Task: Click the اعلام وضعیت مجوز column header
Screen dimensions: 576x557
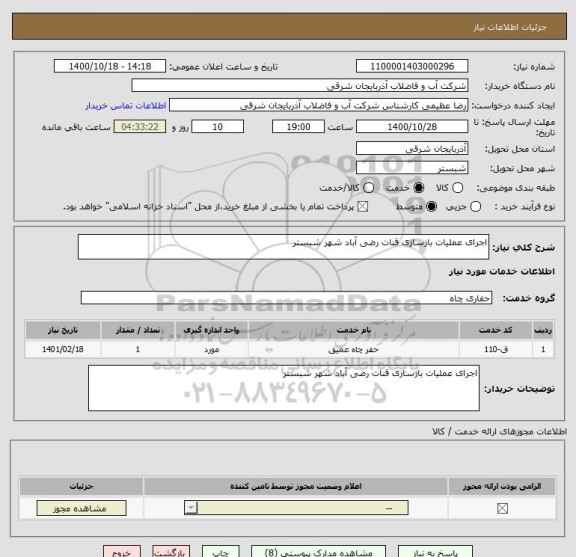Action: point(296,486)
